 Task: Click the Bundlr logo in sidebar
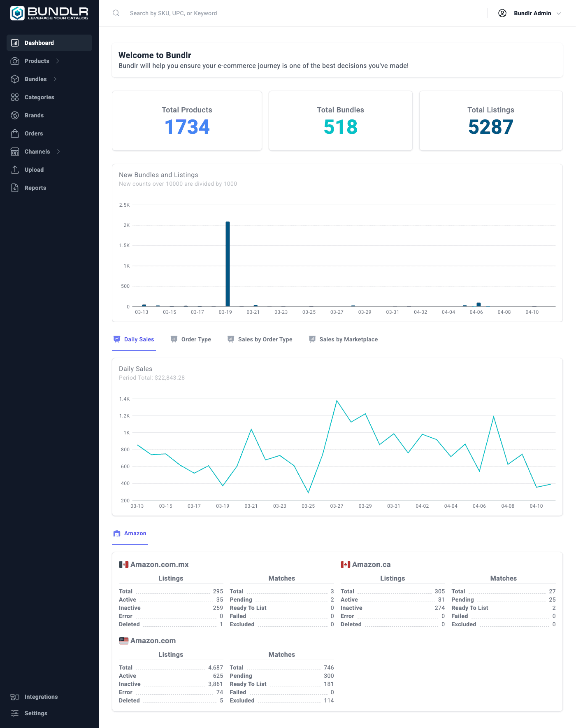click(49, 13)
